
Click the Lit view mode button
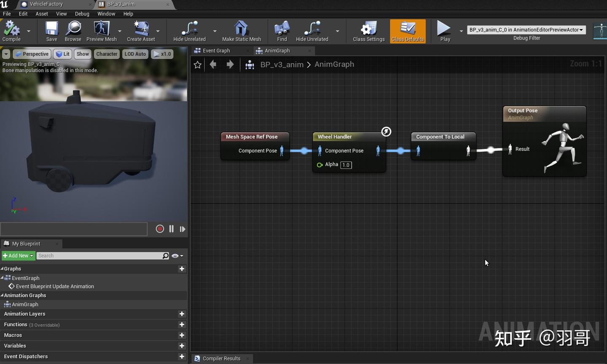coord(62,54)
